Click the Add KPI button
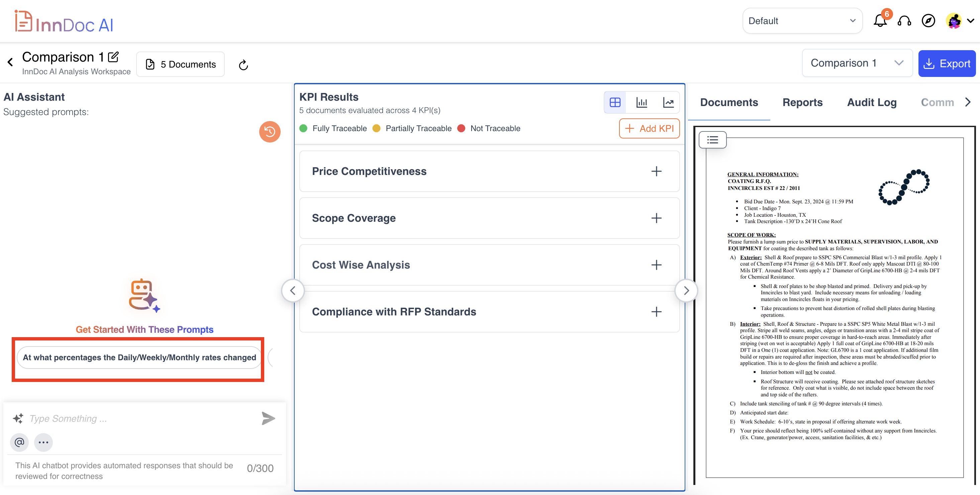This screenshot has width=980, height=495. pyautogui.click(x=649, y=129)
